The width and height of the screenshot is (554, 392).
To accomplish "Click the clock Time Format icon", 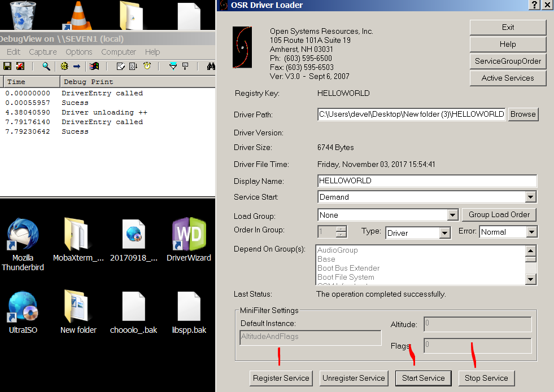I will tap(147, 67).
